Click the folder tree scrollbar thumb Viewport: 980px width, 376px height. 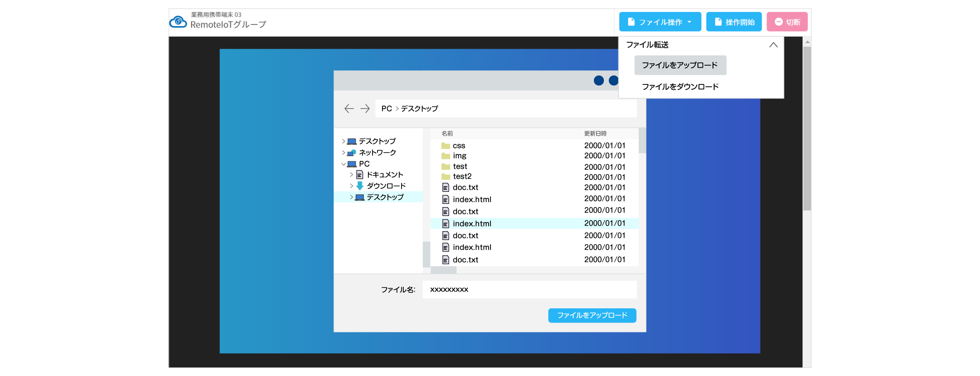[x=426, y=254]
